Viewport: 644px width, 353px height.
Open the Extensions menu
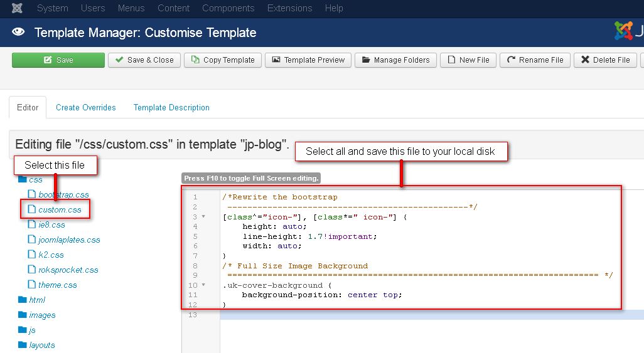[x=289, y=8]
